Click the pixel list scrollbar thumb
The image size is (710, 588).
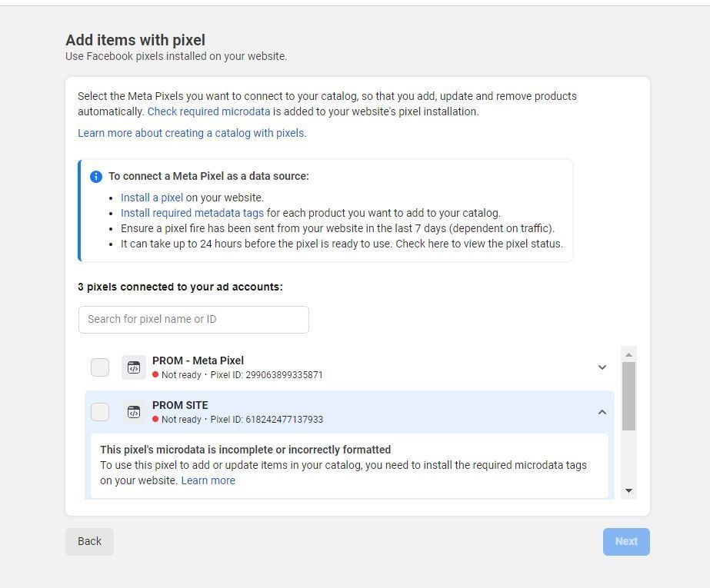[x=628, y=396]
